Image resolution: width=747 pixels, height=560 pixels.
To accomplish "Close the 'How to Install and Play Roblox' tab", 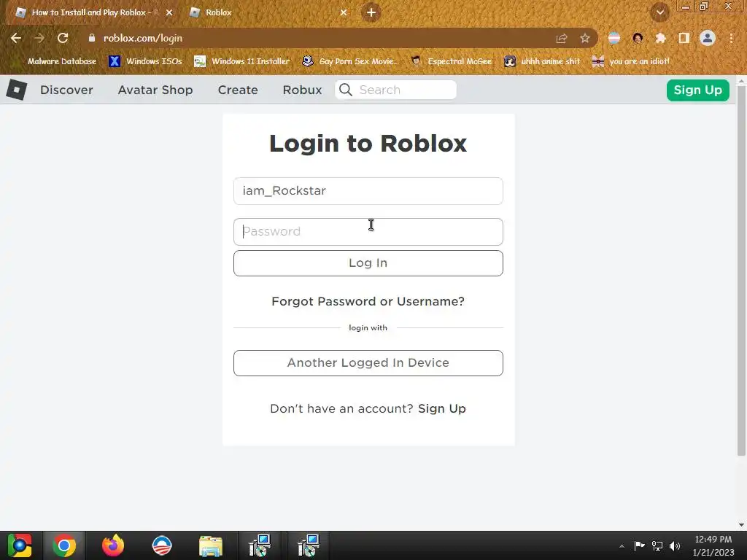I will pyautogui.click(x=169, y=12).
